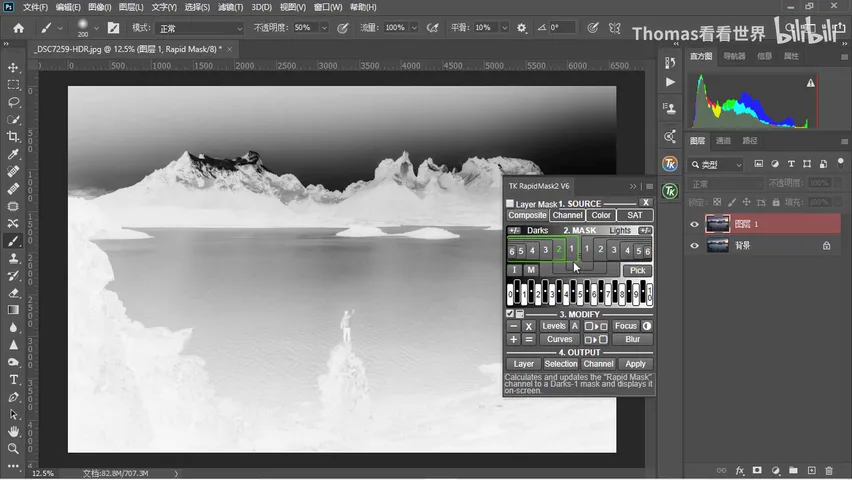Select the Clone Stamp tool
Image resolution: width=852 pixels, height=480 pixels.
pos(14,258)
